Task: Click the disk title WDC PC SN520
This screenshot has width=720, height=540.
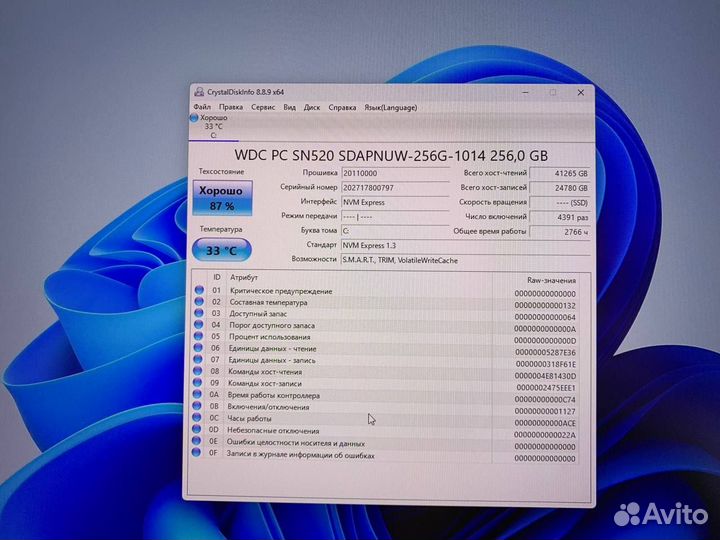Action: tap(391, 155)
